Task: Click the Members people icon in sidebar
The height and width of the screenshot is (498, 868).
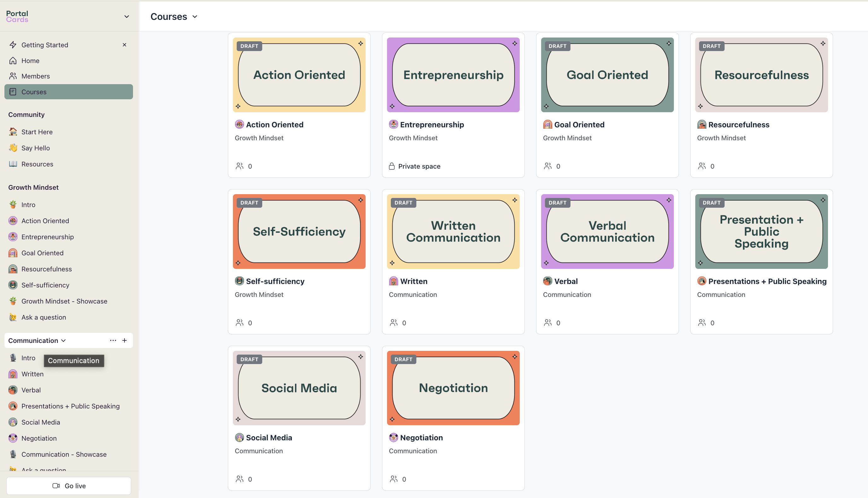Action: pos(13,76)
